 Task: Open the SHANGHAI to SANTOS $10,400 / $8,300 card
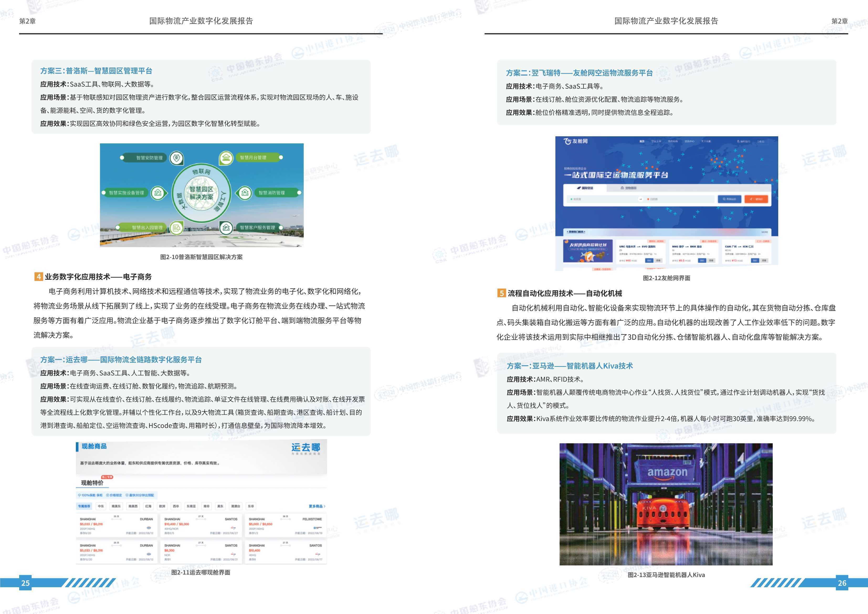click(x=201, y=525)
